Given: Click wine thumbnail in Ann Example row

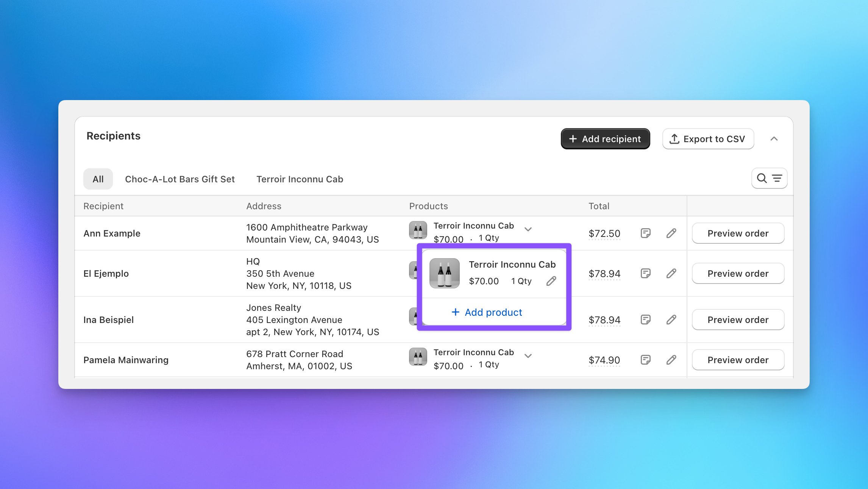Looking at the screenshot, I should point(418,230).
